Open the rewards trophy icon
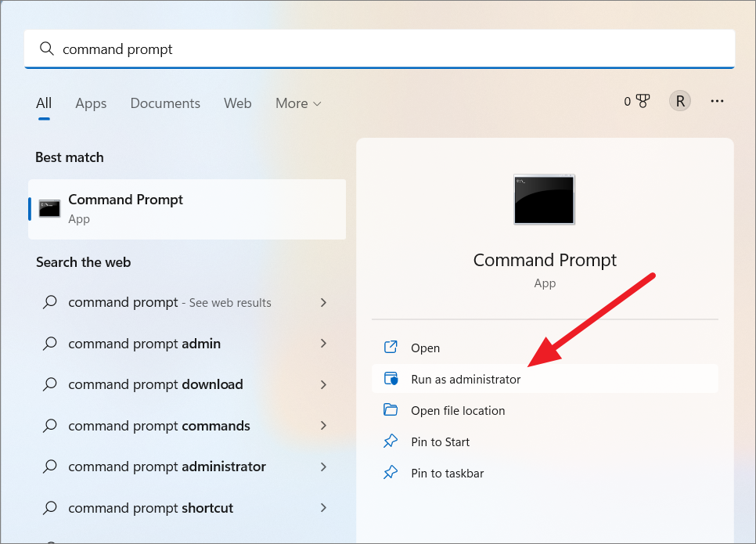 click(x=643, y=101)
